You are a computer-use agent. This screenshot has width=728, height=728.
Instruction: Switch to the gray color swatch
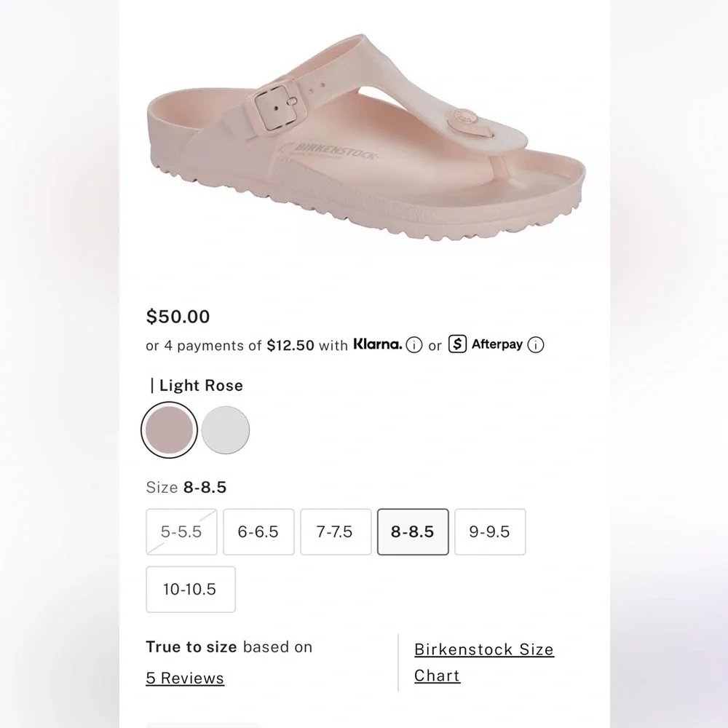coord(226,430)
